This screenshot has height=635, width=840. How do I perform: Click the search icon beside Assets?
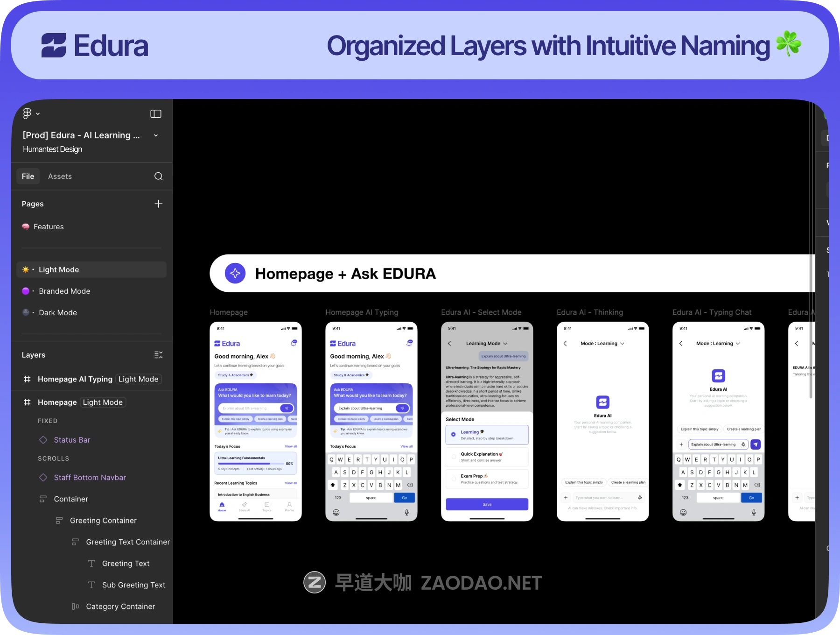tap(159, 176)
